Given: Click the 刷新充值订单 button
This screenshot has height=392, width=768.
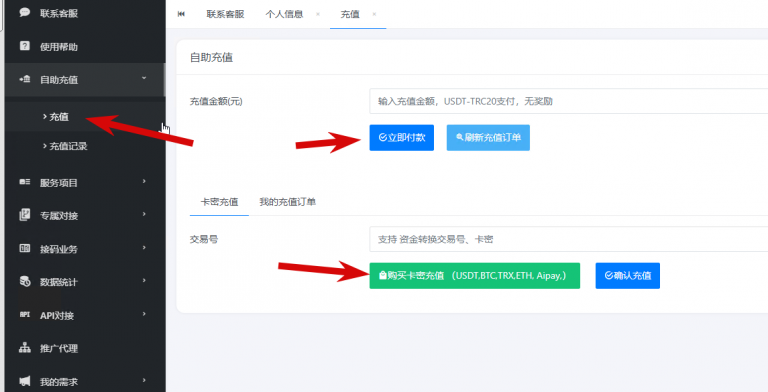Looking at the screenshot, I should click(x=488, y=138).
